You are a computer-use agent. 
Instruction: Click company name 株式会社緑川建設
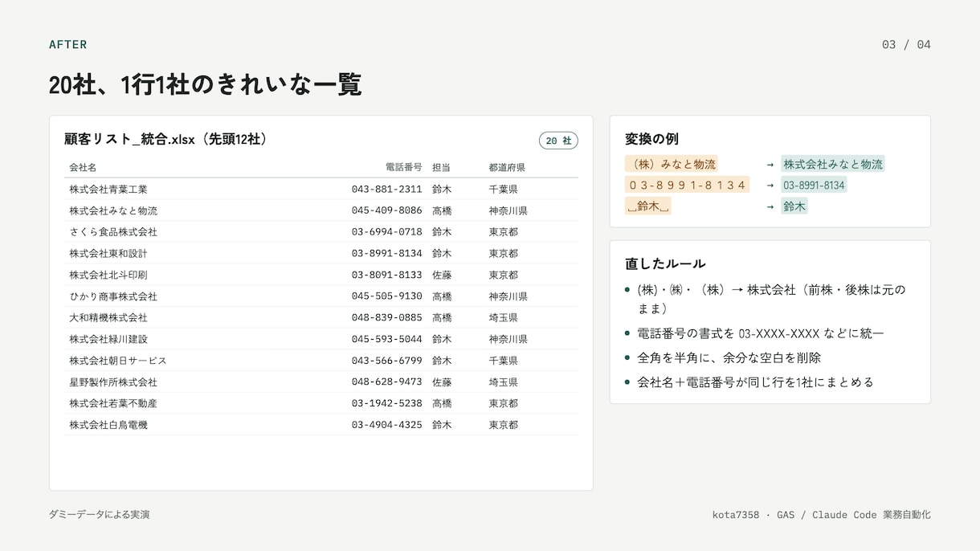pyautogui.click(x=108, y=339)
